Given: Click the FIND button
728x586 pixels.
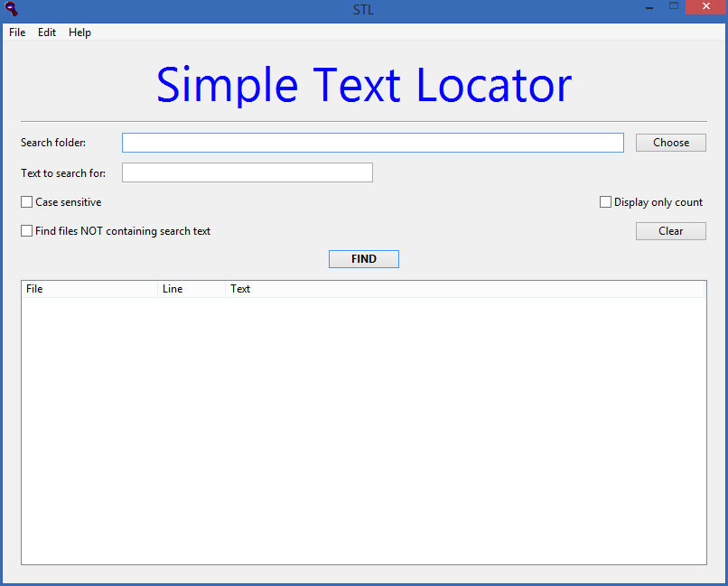Looking at the screenshot, I should coord(364,259).
